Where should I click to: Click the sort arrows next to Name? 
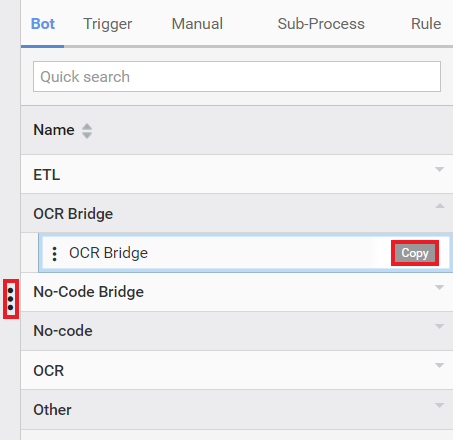(87, 131)
